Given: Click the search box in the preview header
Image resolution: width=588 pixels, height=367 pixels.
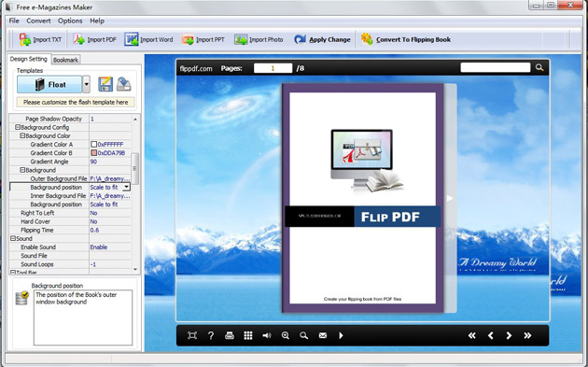Looking at the screenshot, I should click(x=496, y=67).
